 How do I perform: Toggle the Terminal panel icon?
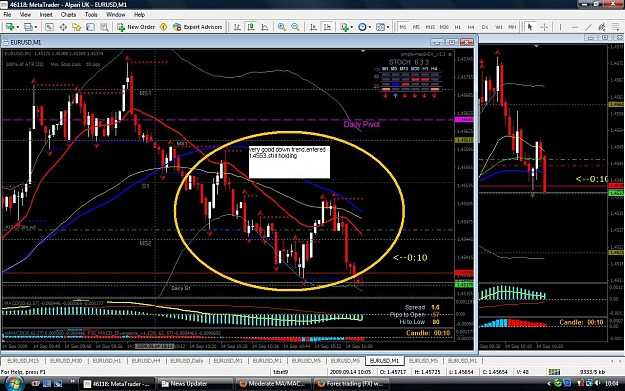[x=90, y=27]
